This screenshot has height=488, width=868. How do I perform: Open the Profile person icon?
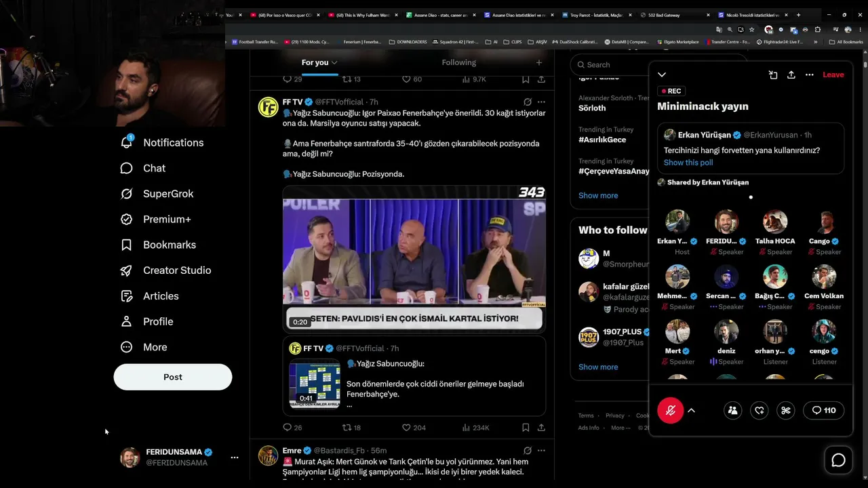[126, 321]
